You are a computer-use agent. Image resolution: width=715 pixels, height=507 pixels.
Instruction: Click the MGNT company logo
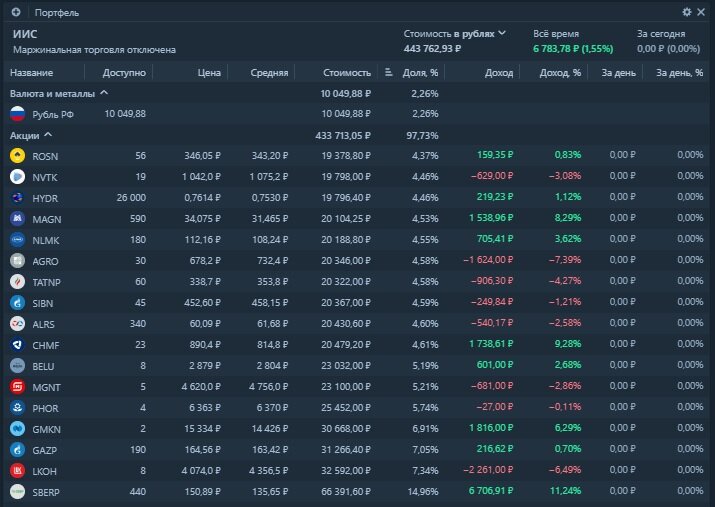(x=17, y=387)
